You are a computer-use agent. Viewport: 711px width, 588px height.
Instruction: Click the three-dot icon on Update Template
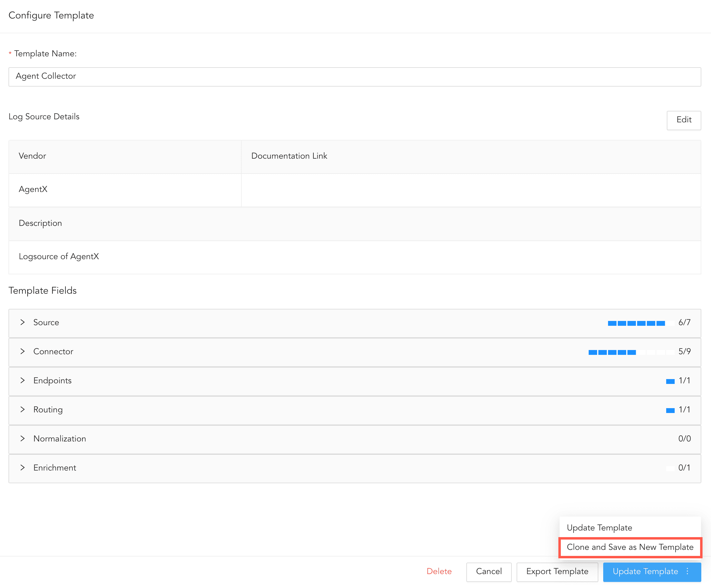tap(687, 572)
